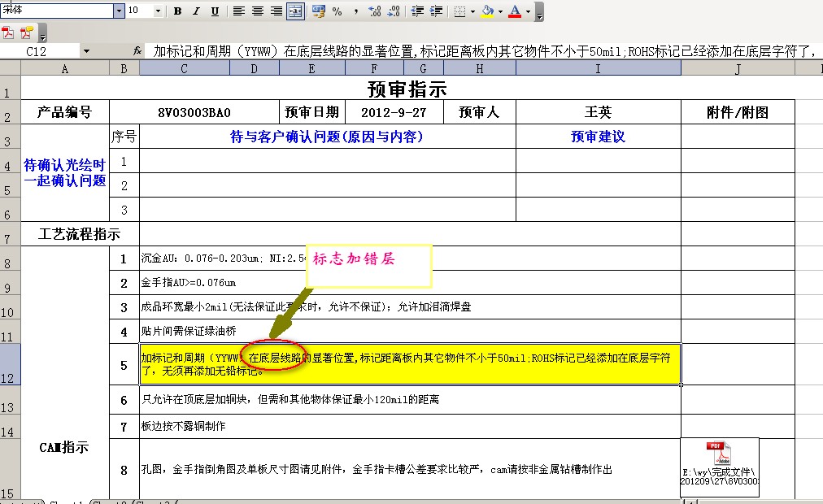Apply Currency style
This screenshot has height=504, width=823.
pyautogui.click(x=318, y=11)
